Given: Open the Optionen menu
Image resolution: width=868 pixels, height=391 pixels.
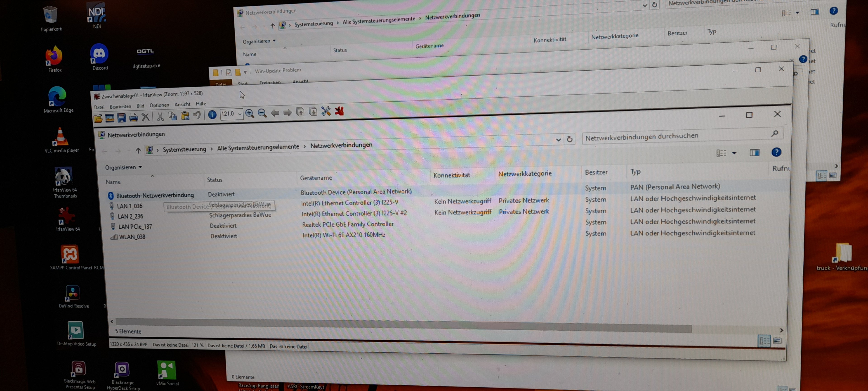Looking at the screenshot, I should [x=159, y=105].
